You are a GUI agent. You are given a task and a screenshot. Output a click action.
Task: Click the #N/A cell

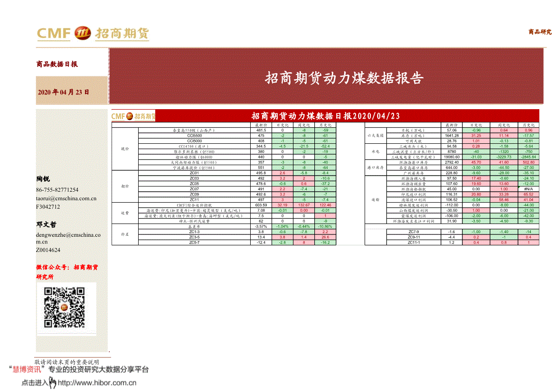pos(528,189)
